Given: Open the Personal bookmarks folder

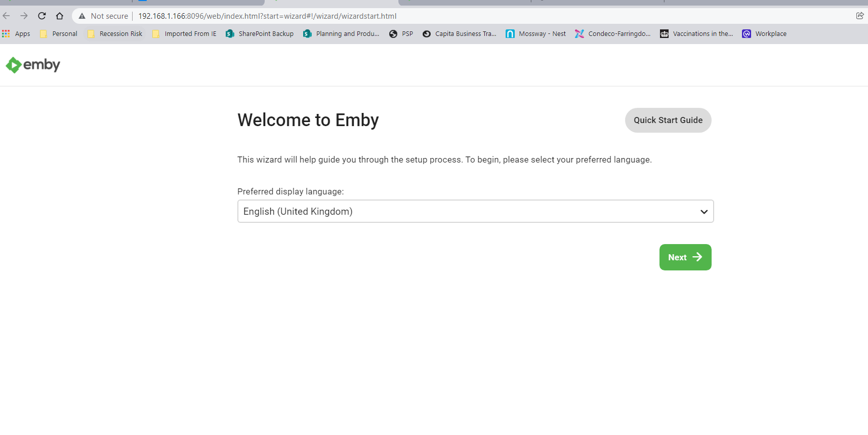Looking at the screenshot, I should tap(59, 34).
